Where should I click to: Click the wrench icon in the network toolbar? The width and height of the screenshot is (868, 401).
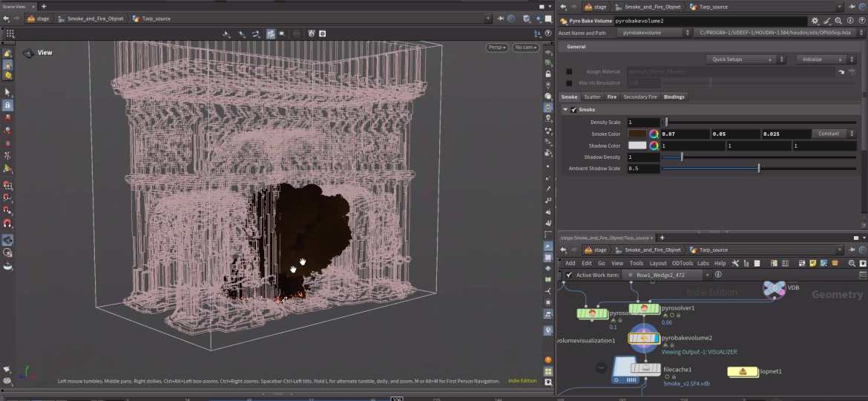coord(735,263)
